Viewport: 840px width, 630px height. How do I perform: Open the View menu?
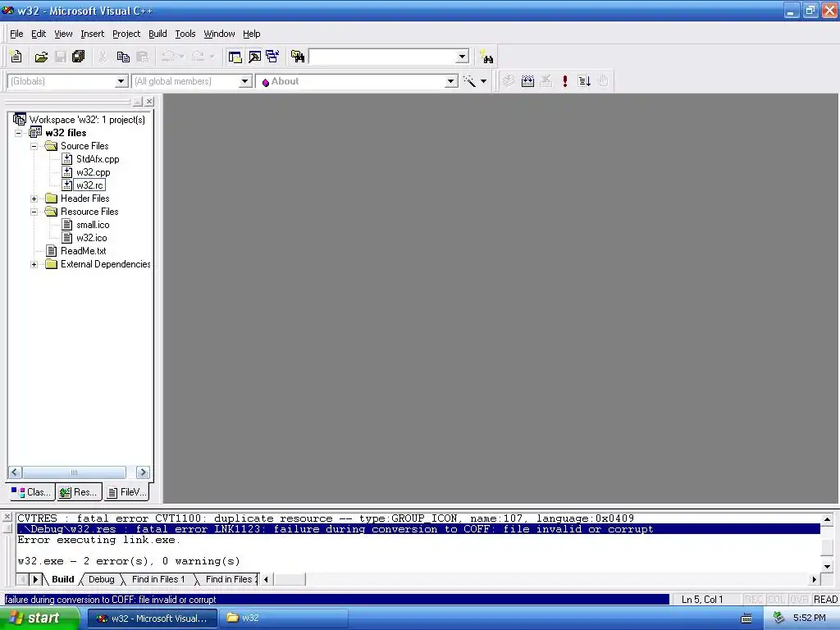(63, 34)
